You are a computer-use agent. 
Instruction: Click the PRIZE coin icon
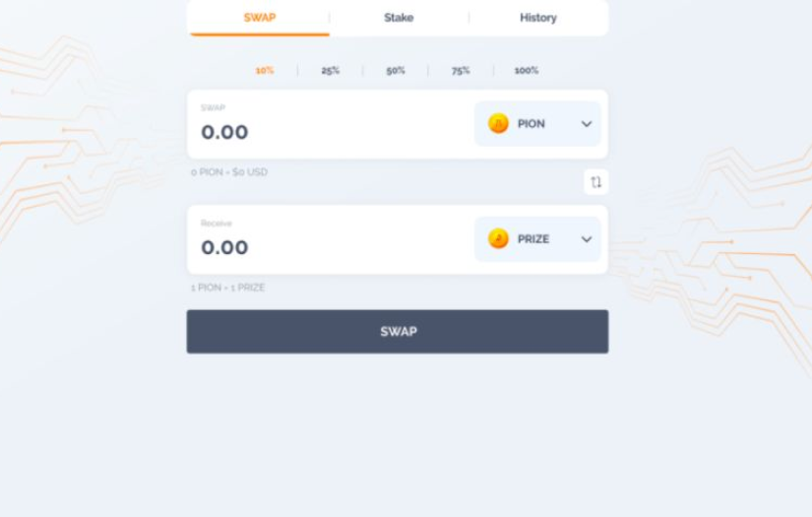point(498,239)
